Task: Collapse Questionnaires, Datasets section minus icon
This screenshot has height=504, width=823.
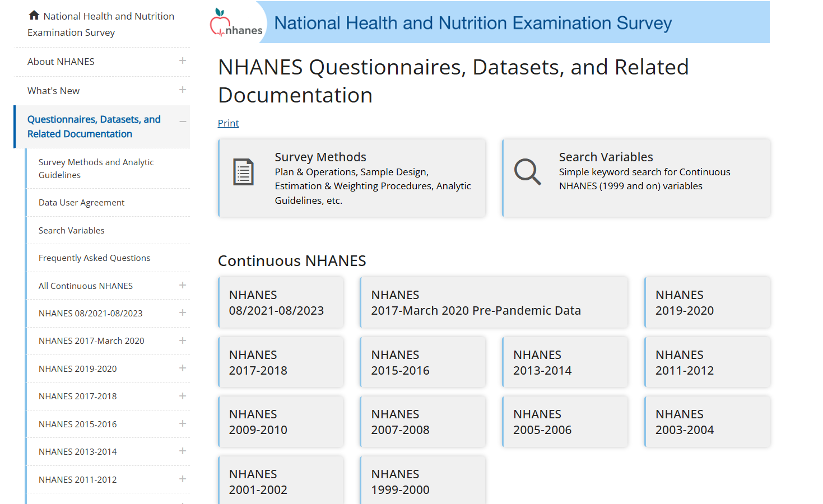Action: point(183,122)
